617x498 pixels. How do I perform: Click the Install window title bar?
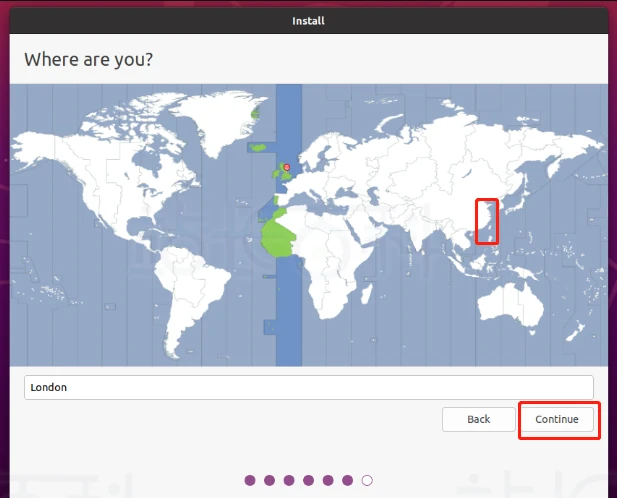tap(308, 20)
